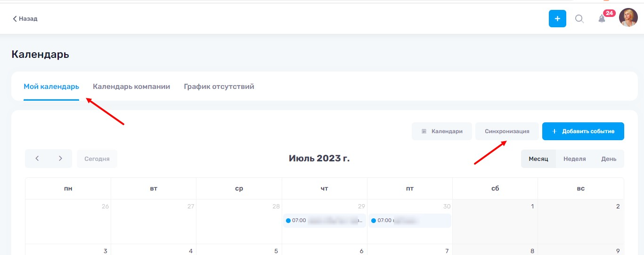644x255 pixels.
Task: Jump to today with Сегодня button
Action: point(97,159)
